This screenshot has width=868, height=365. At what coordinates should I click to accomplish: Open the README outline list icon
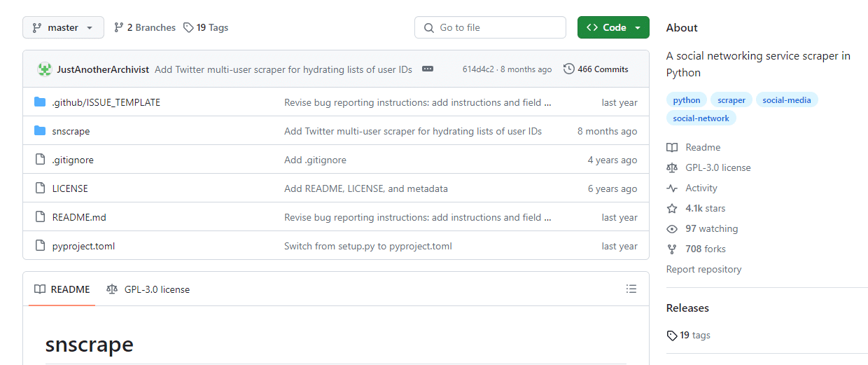(631, 289)
